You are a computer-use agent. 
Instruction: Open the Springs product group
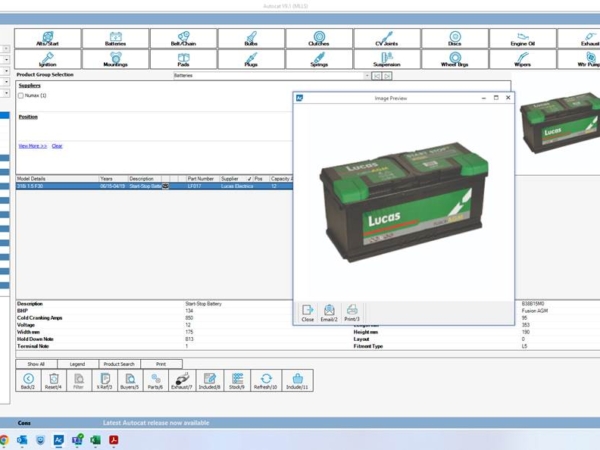(319, 59)
